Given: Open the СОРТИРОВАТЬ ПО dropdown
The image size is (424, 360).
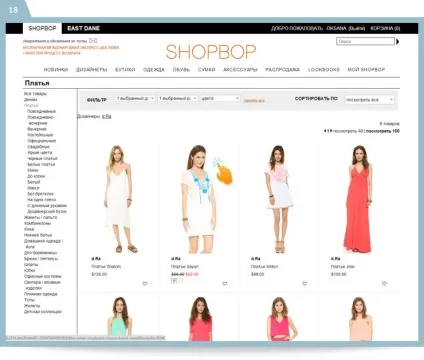Looking at the screenshot, I should coord(369,100).
